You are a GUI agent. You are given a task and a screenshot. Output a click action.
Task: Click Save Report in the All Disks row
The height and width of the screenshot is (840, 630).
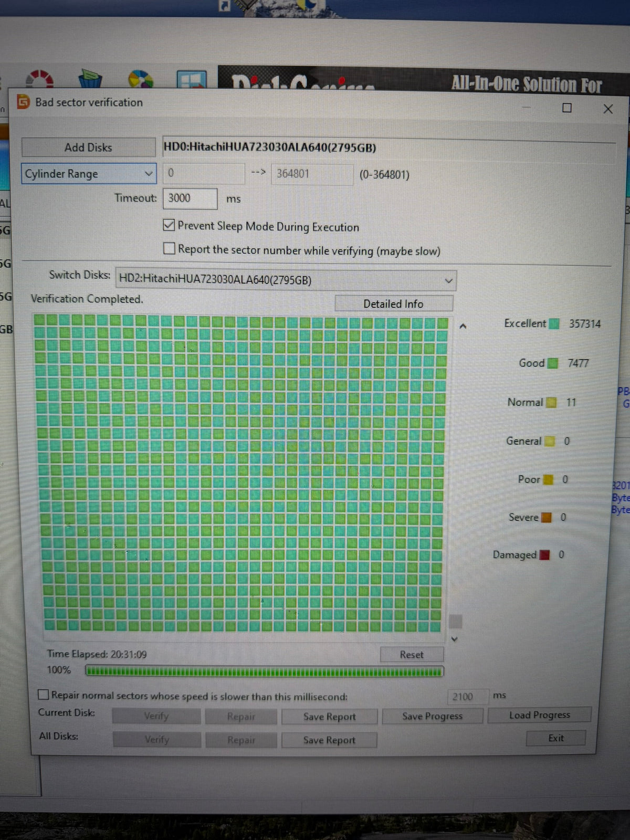[329, 740]
